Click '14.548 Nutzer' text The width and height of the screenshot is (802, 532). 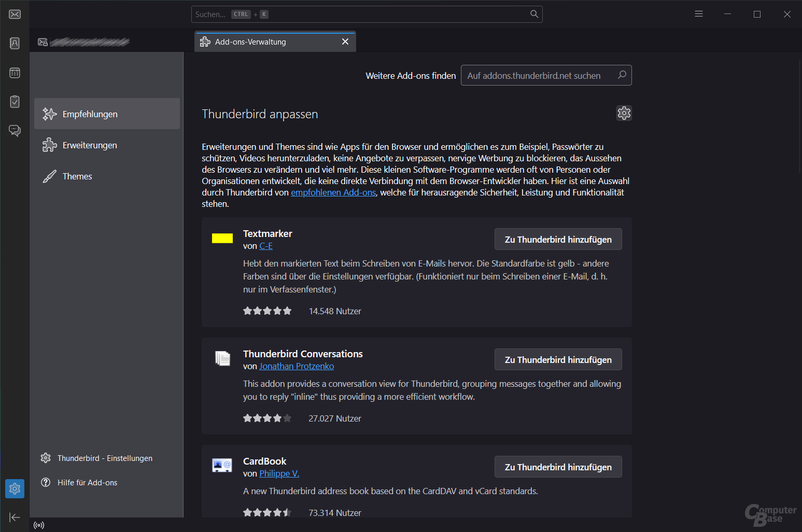pos(335,311)
